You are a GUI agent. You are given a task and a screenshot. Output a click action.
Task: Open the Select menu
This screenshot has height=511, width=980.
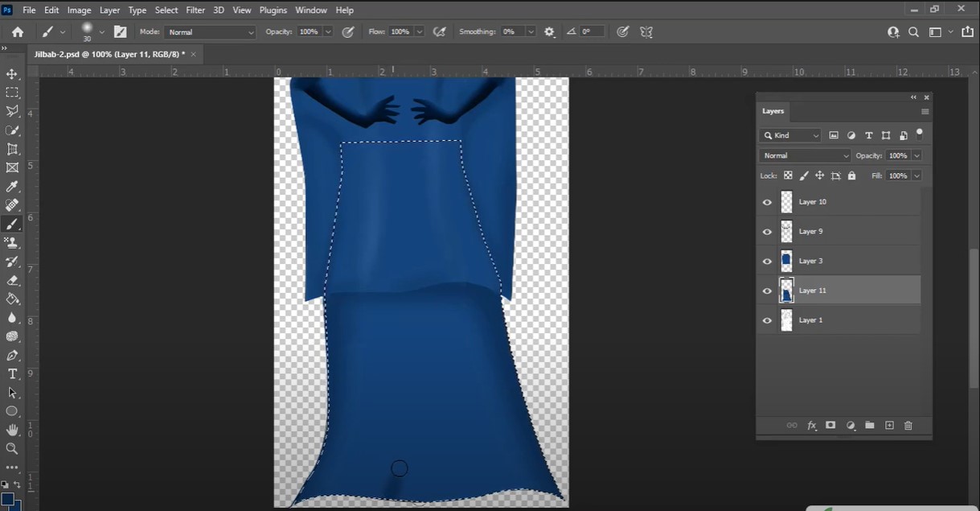point(166,10)
